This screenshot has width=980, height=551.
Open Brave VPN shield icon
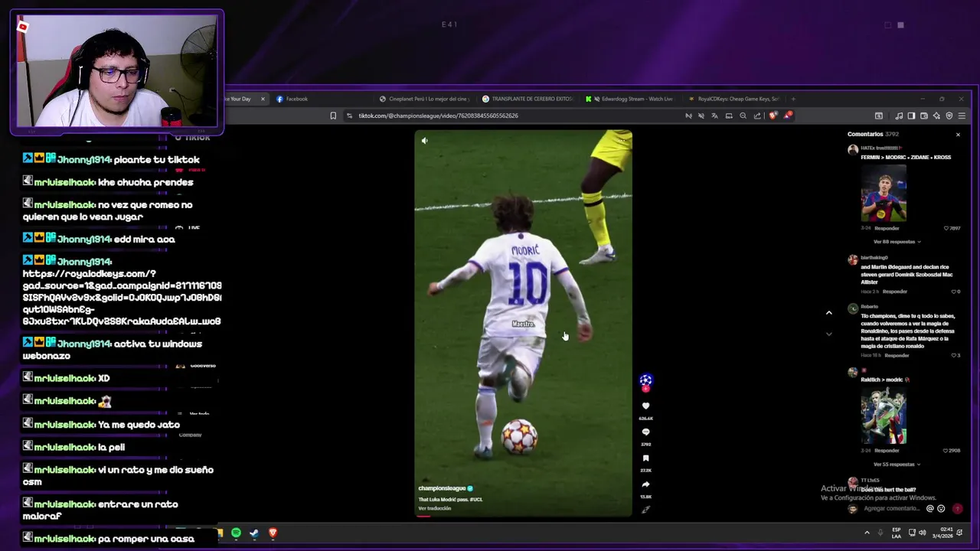coord(949,116)
